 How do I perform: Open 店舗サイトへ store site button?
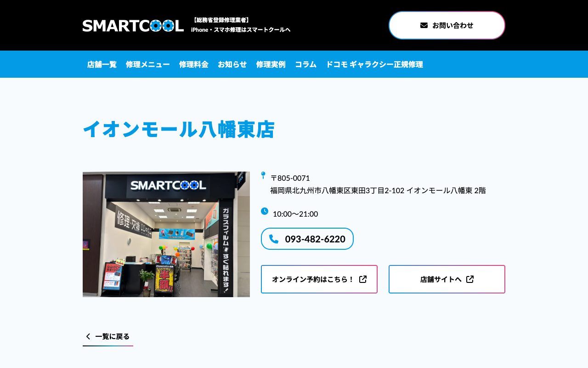point(447,279)
